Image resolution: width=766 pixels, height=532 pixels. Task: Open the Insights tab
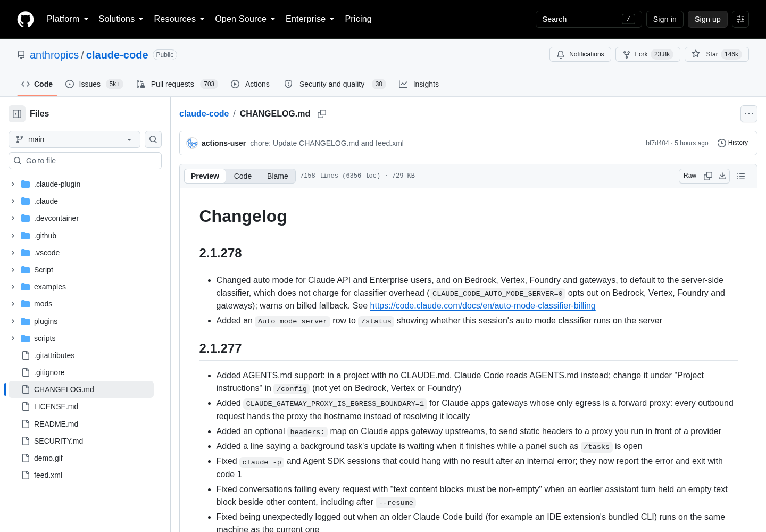419,84
